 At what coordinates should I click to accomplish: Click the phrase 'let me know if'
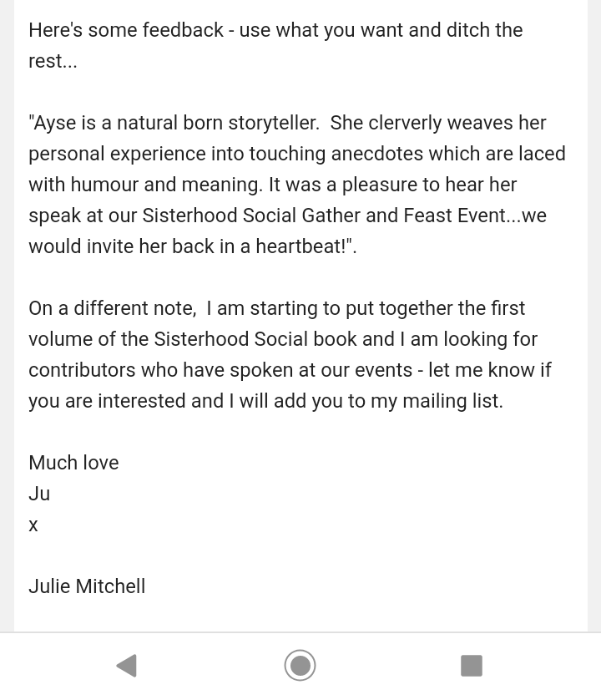click(x=490, y=370)
